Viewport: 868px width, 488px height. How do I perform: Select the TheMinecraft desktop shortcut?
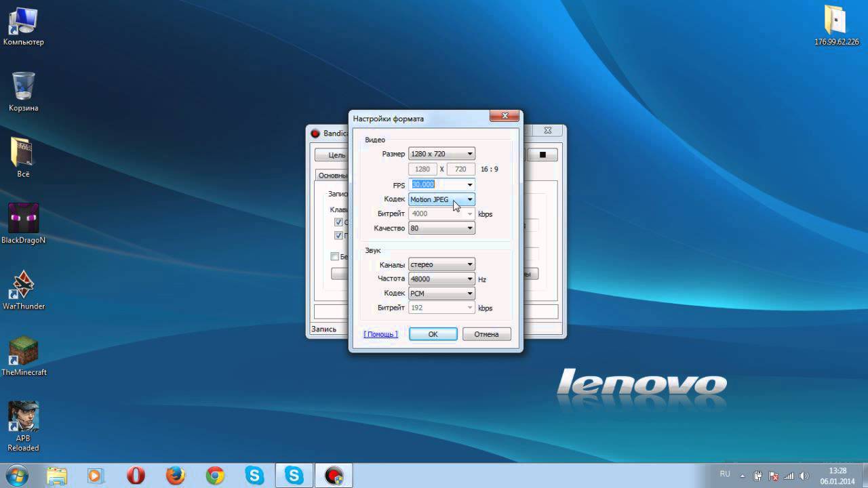point(23,356)
